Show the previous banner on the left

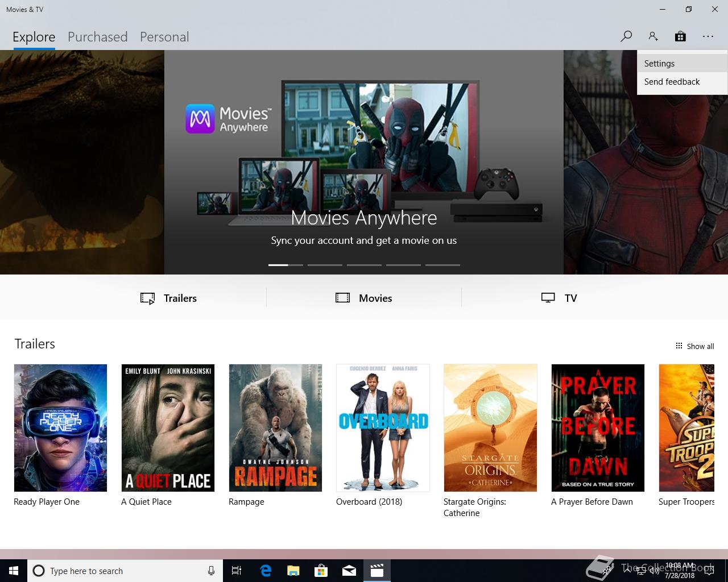(x=82, y=162)
